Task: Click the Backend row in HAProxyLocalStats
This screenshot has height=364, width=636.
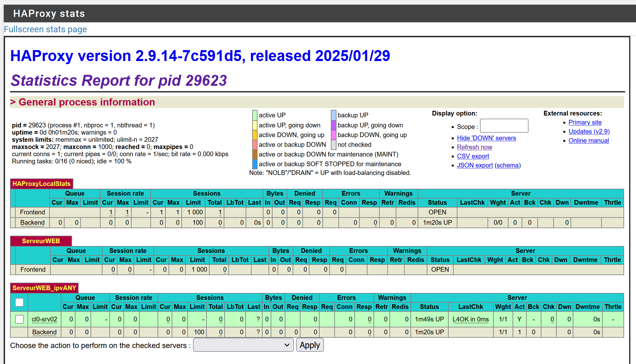Action: pyautogui.click(x=317, y=223)
